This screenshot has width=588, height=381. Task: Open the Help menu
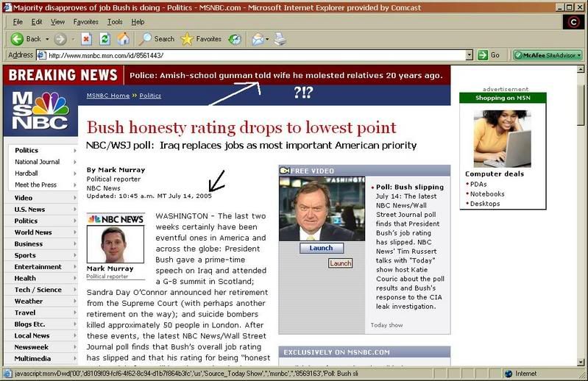(x=138, y=22)
